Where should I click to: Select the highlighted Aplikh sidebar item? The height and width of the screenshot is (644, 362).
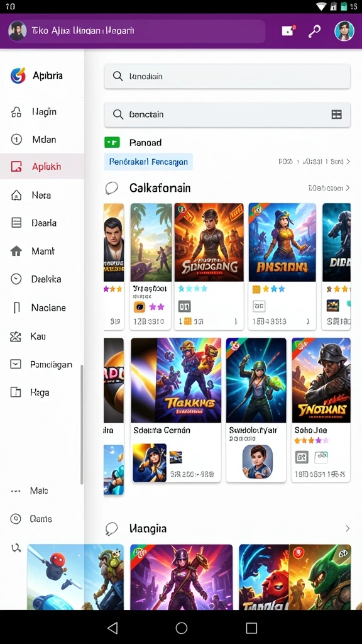click(42, 166)
